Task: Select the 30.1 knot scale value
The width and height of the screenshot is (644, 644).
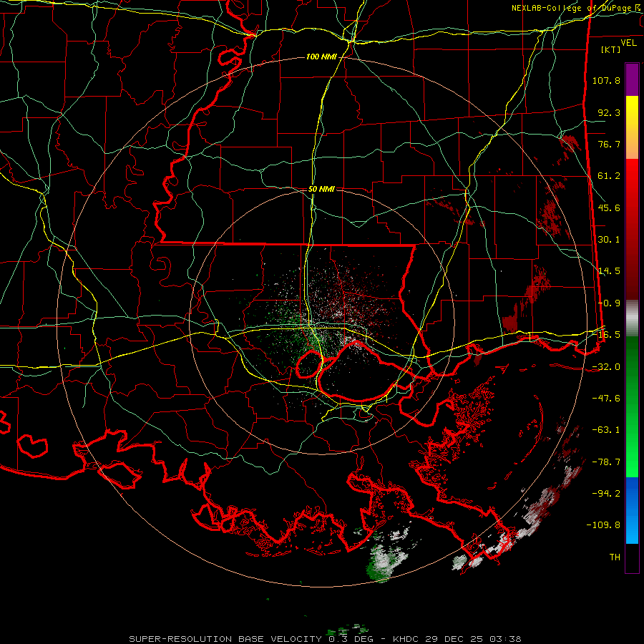Action: tap(609, 240)
